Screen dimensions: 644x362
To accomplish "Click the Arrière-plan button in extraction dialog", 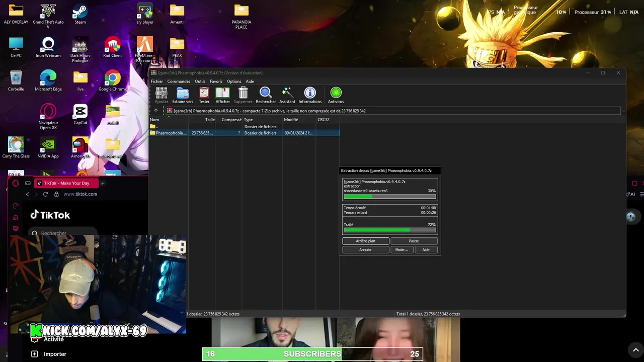I will pos(366,241).
